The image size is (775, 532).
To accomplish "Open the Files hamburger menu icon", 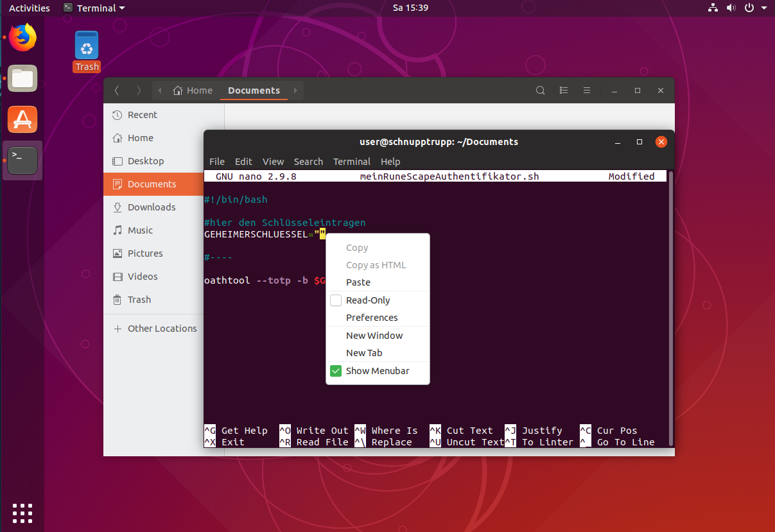I will (x=586, y=90).
